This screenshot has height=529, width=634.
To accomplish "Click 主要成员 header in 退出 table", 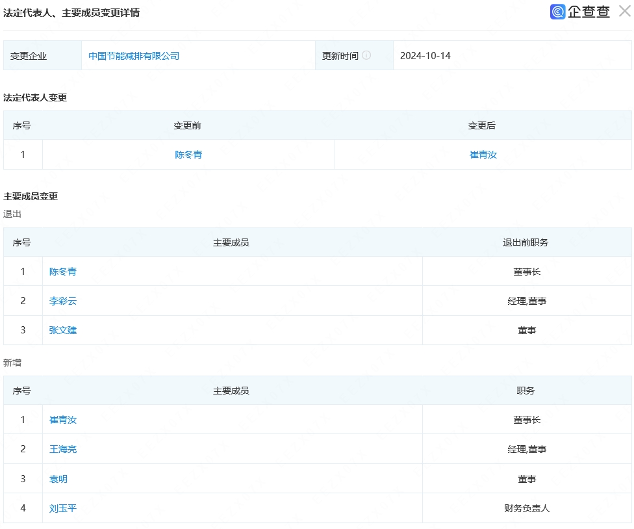I will (231, 242).
